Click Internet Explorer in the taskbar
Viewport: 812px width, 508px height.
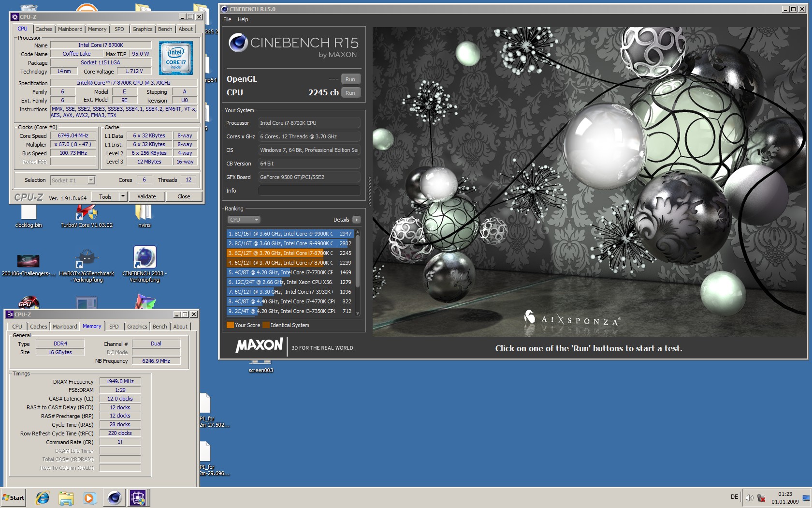[43, 497]
